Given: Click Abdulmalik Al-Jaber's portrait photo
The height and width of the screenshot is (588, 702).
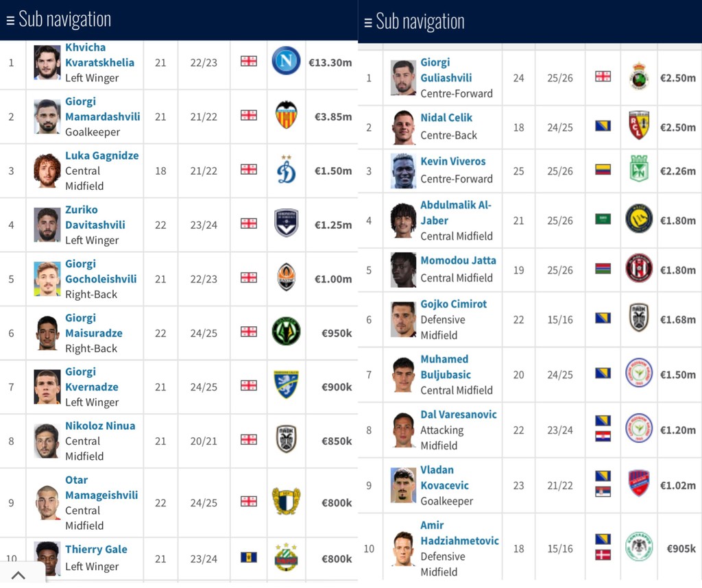Looking at the screenshot, I should tap(404, 220).
